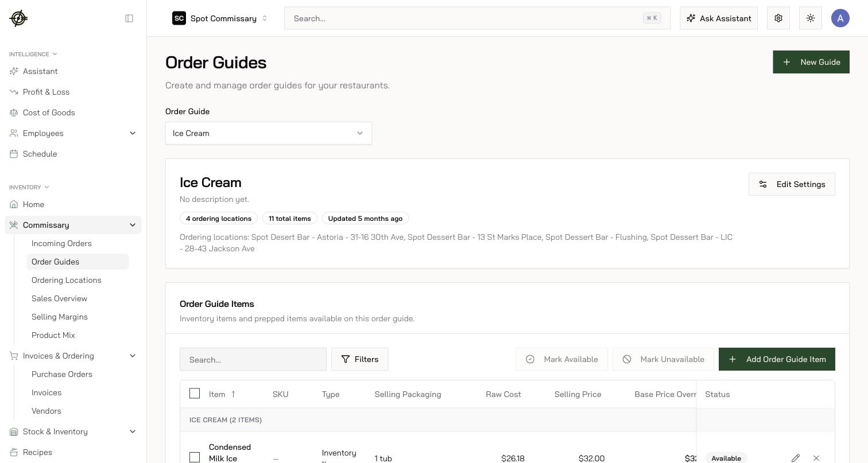The image size is (868, 463).
Task: Click Edit Settings button
Action: (792, 184)
